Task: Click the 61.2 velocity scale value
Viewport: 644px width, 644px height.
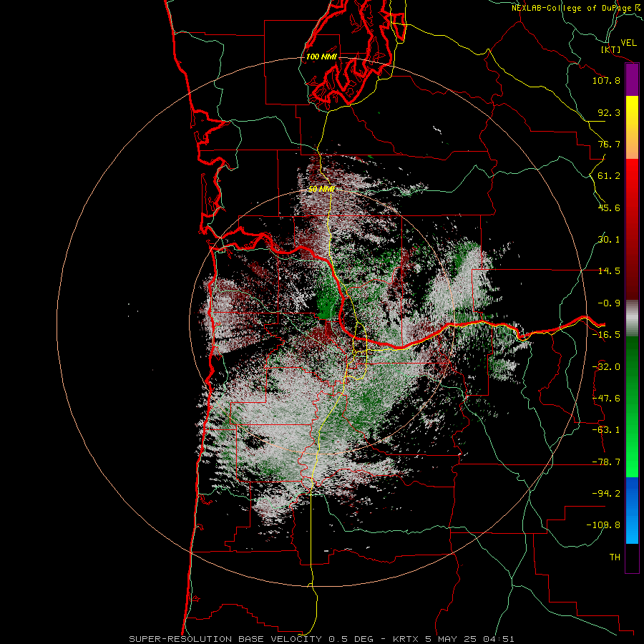Action: click(x=609, y=176)
